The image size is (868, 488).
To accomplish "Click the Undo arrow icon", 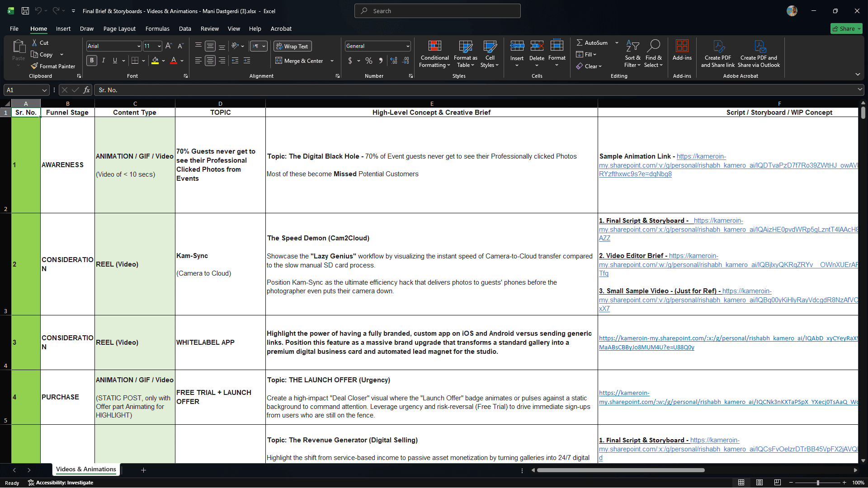I will 38,11.
